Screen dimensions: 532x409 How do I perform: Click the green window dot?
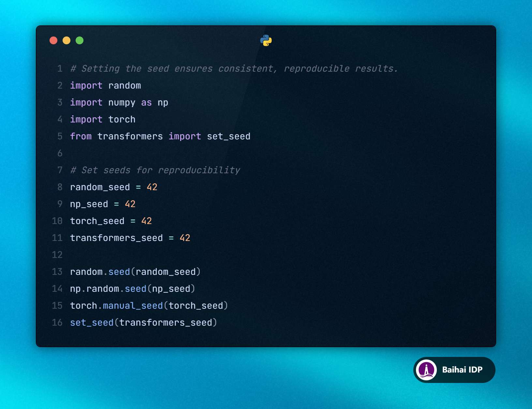pyautogui.click(x=80, y=40)
